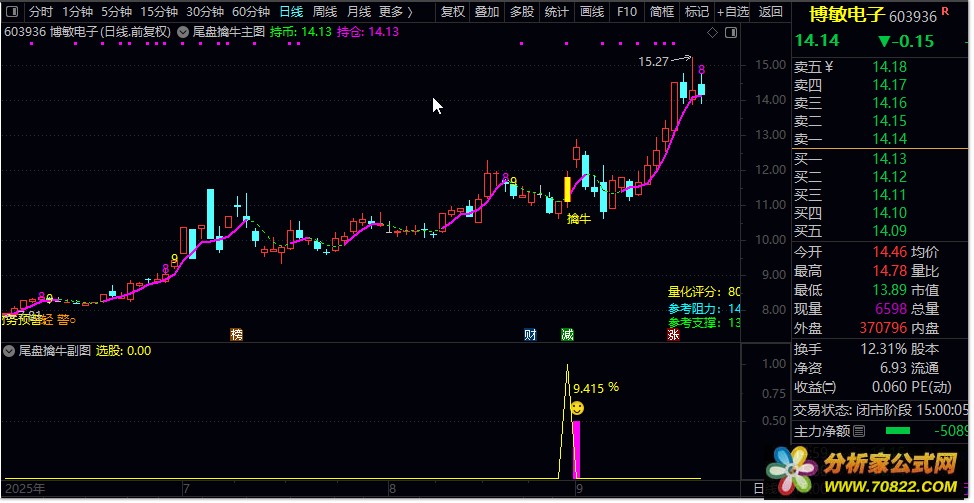Select the 5分钟 period
The image size is (974, 503).
117,11
